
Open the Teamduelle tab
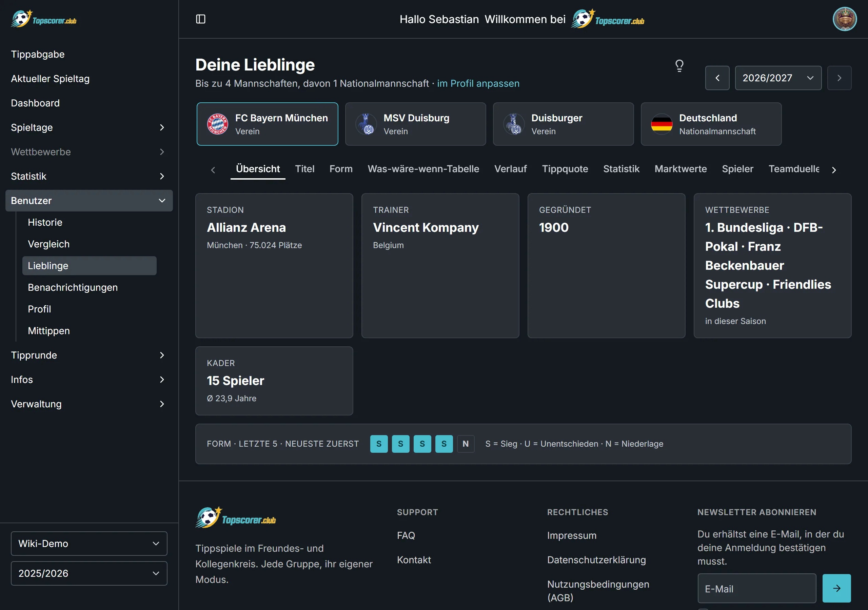(x=794, y=169)
